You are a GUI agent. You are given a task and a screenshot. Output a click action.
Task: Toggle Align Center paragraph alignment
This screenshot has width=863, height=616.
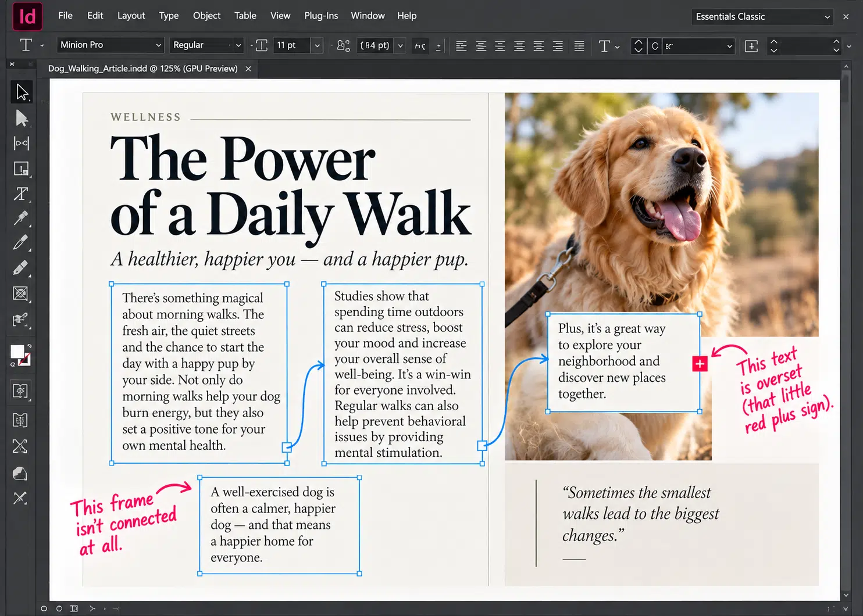481,46
